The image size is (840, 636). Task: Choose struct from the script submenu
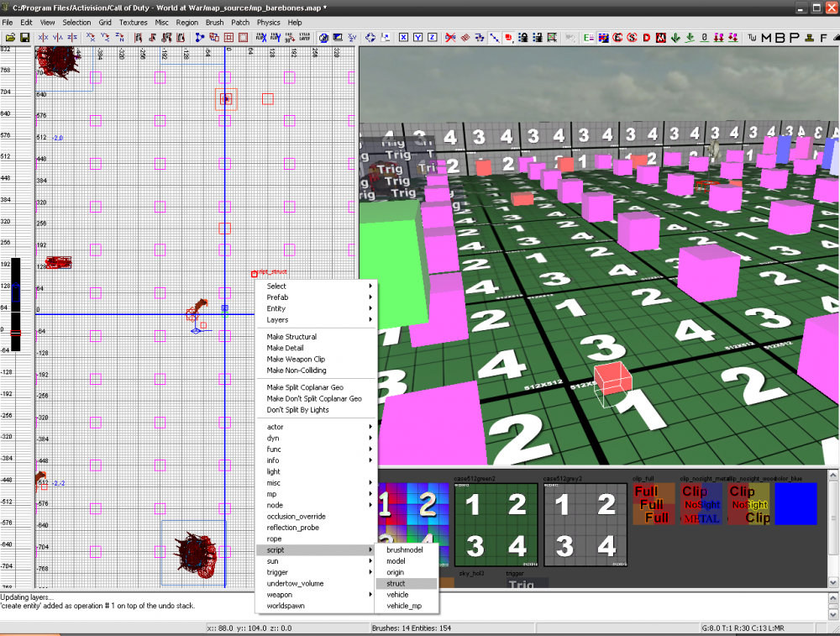coord(396,583)
